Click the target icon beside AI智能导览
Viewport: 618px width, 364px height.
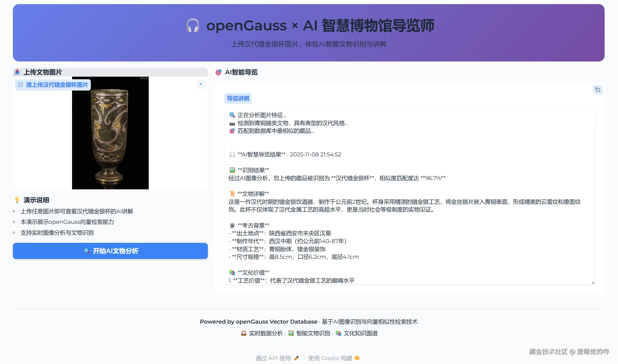[218, 72]
